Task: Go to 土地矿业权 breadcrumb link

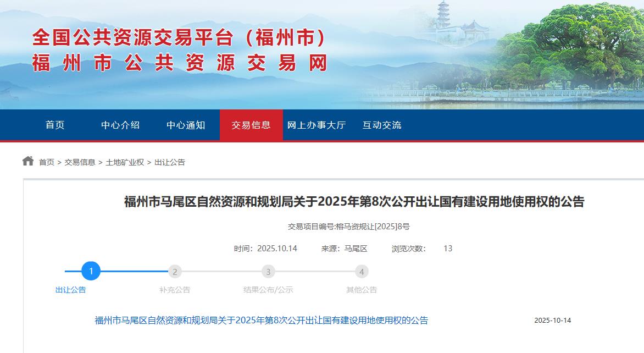Action: (x=125, y=162)
